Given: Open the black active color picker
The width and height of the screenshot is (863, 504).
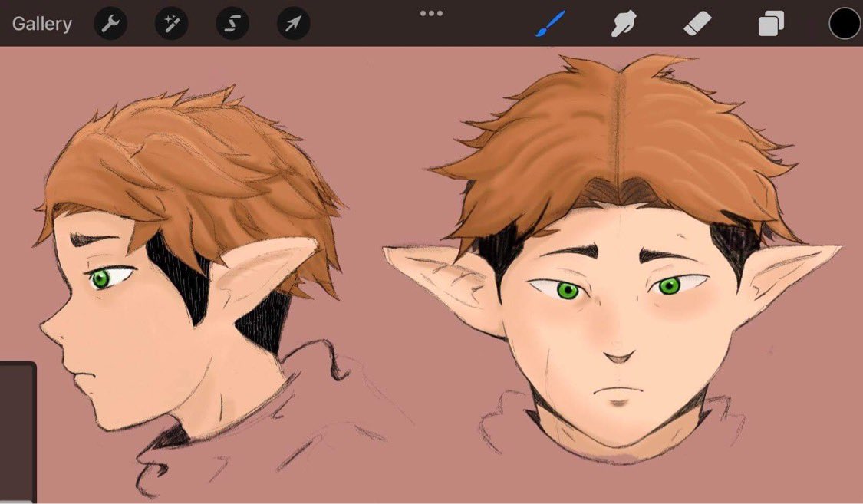Looking at the screenshot, I should [x=845, y=24].
